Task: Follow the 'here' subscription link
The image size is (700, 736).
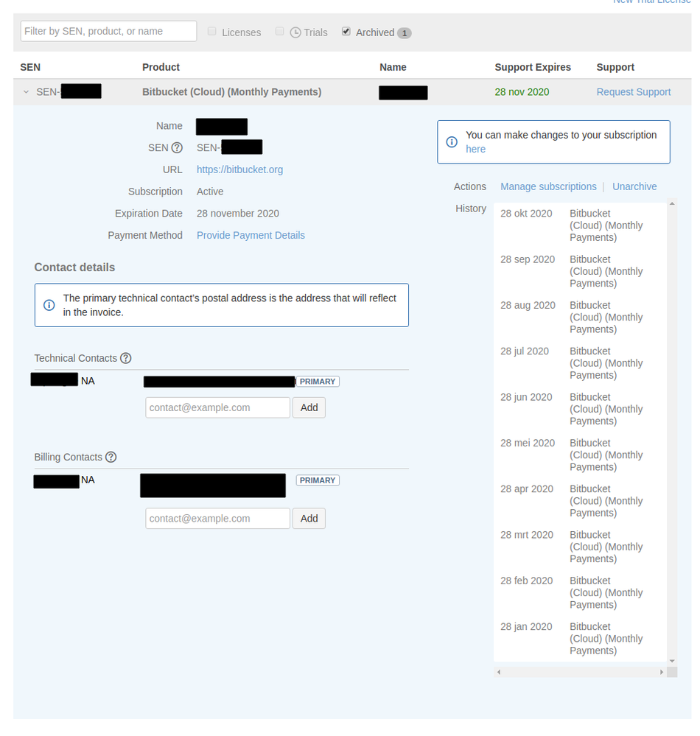Action: click(475, 149)
